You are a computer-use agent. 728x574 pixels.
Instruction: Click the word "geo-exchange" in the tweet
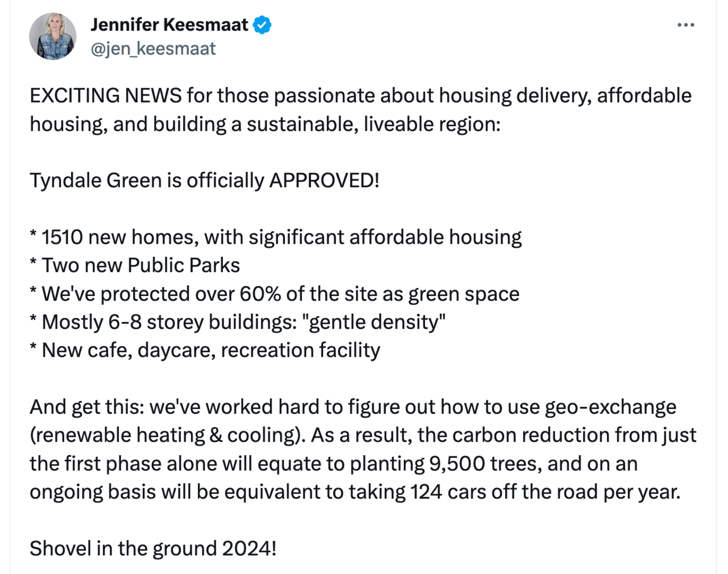tap(610, 407)
